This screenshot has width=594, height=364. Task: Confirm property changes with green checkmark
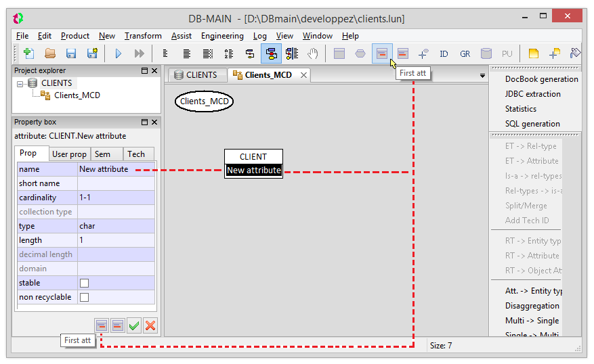134,325
